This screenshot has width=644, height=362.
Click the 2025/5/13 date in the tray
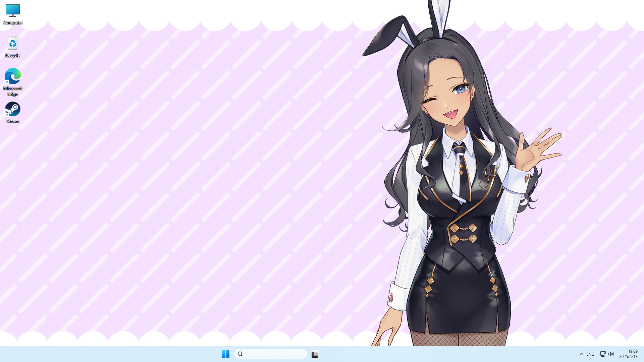coord(628,357)
